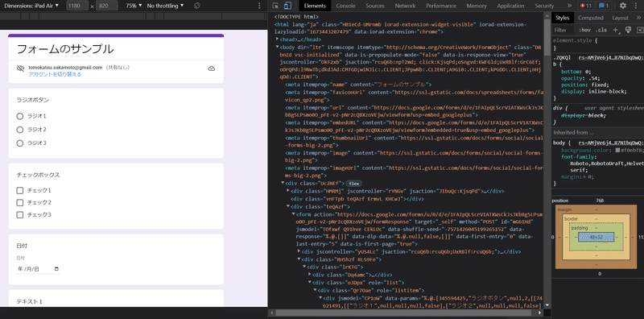This screenshot has width=644, height=319.
Task: Check the チェック１ checkbox
Action: (x=19, y=190)
